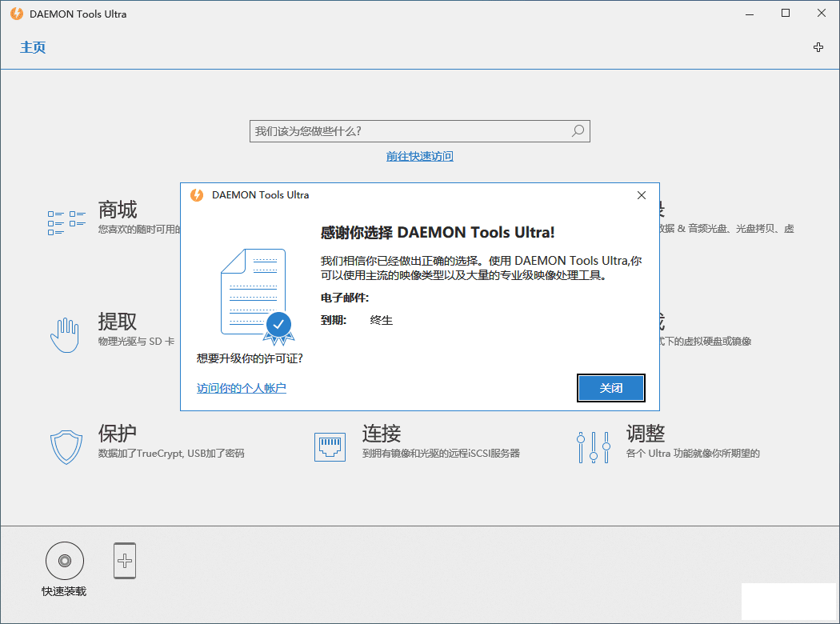
Task: Click the 电子邮件 label
Action: 345,298
